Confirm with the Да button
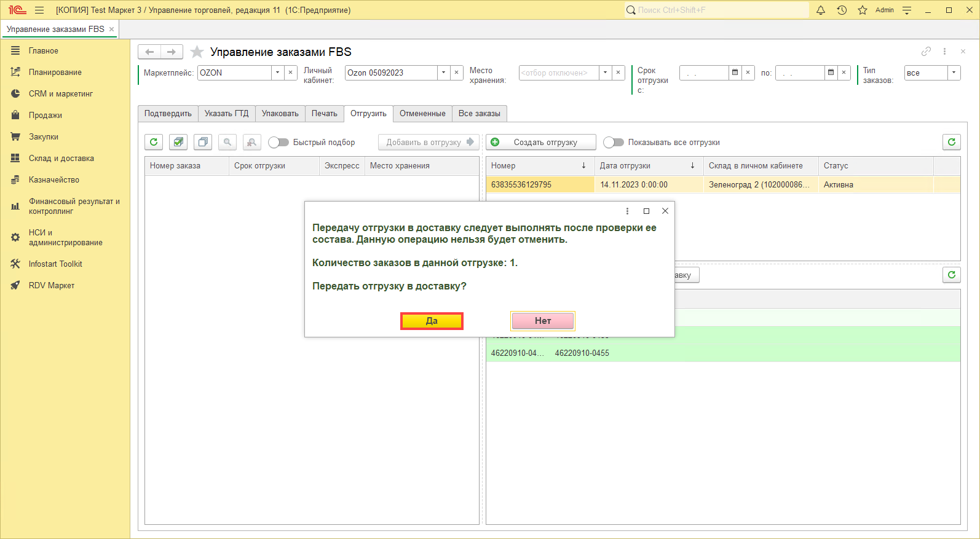Viewport: 980px width, 539px height. [432, 321]
